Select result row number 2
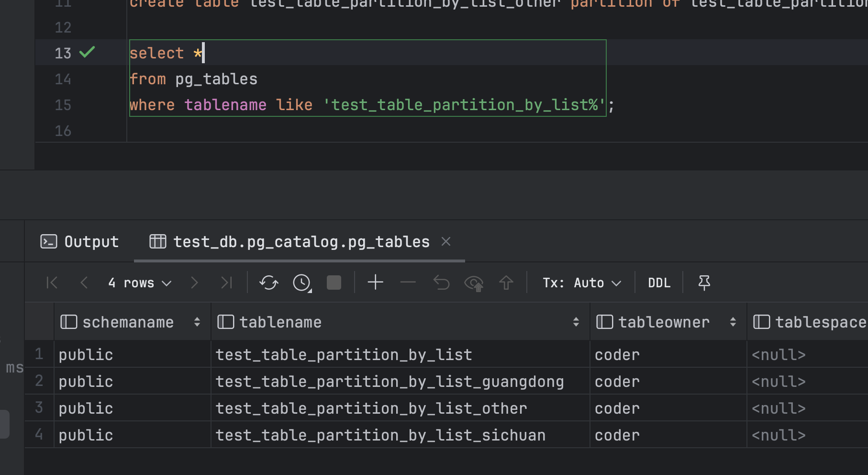The image size is (868, 475). pyautogui.click(x=39, y=381)
